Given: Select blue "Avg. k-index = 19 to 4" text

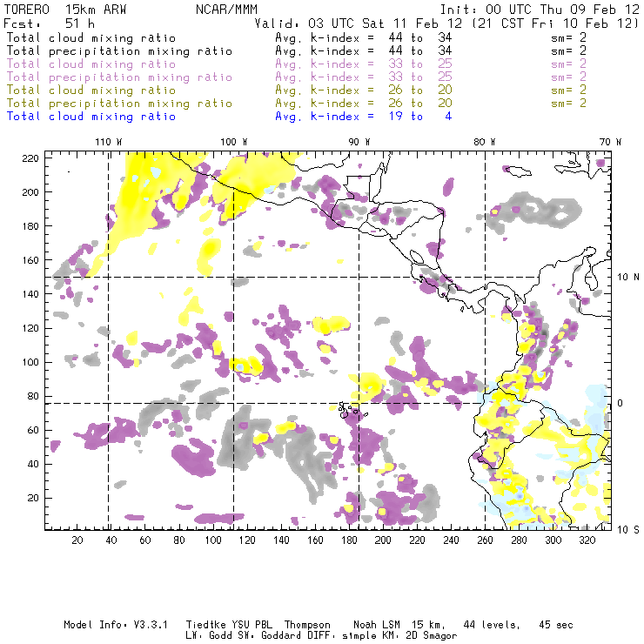Looking at the screenshot, I should pos(364,117).
